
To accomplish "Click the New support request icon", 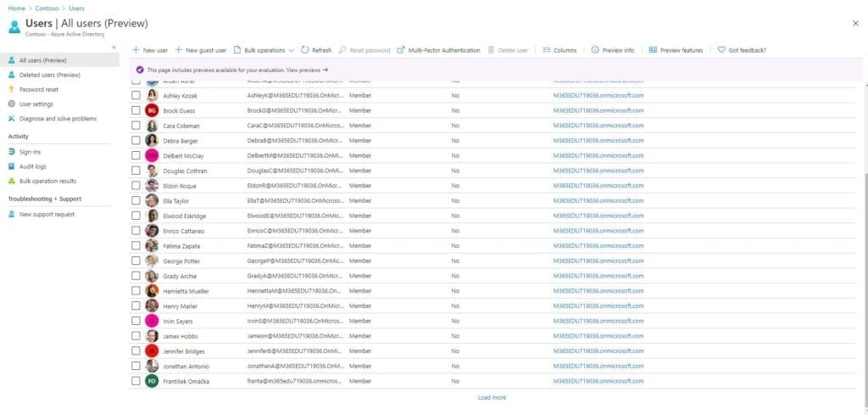I will click(x=12, y=215).
